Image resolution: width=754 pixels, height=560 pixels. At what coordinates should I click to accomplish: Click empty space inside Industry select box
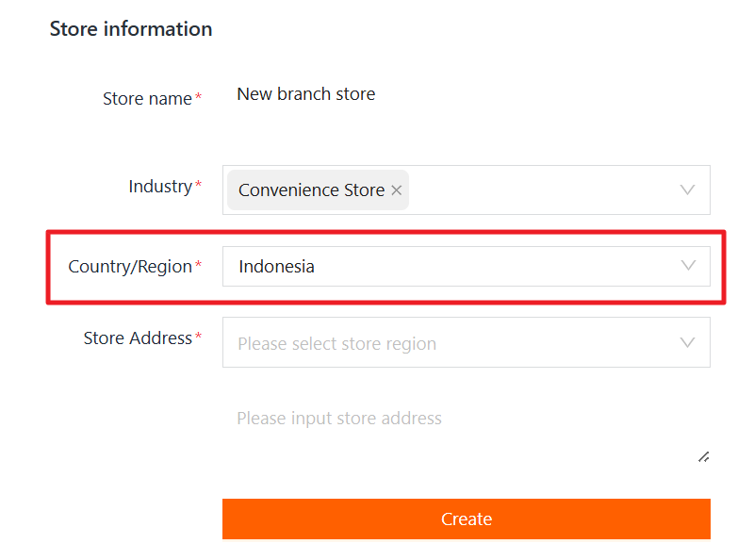[537, 189]
